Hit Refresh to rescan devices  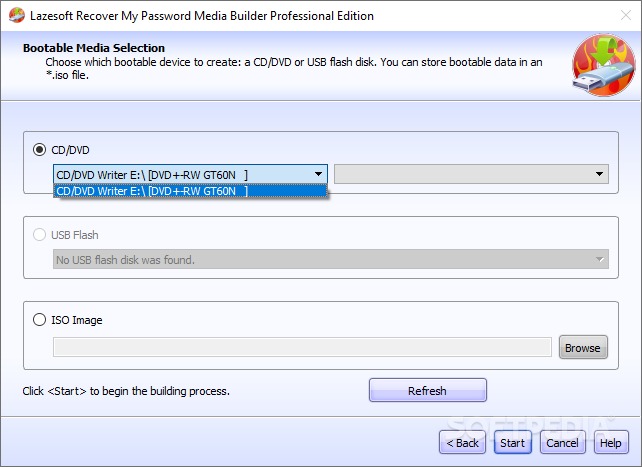pos(427,391)
